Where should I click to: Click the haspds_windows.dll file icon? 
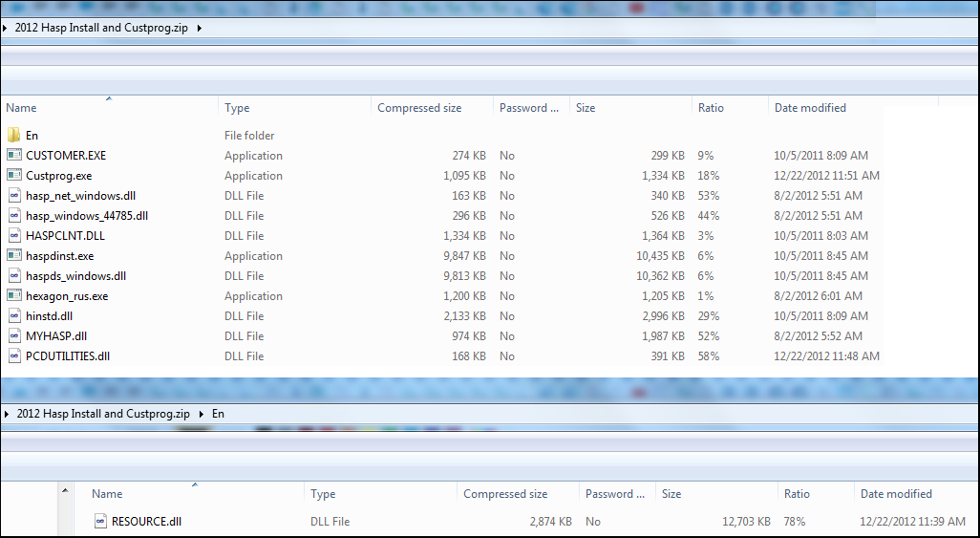click(x=13, y=275)
